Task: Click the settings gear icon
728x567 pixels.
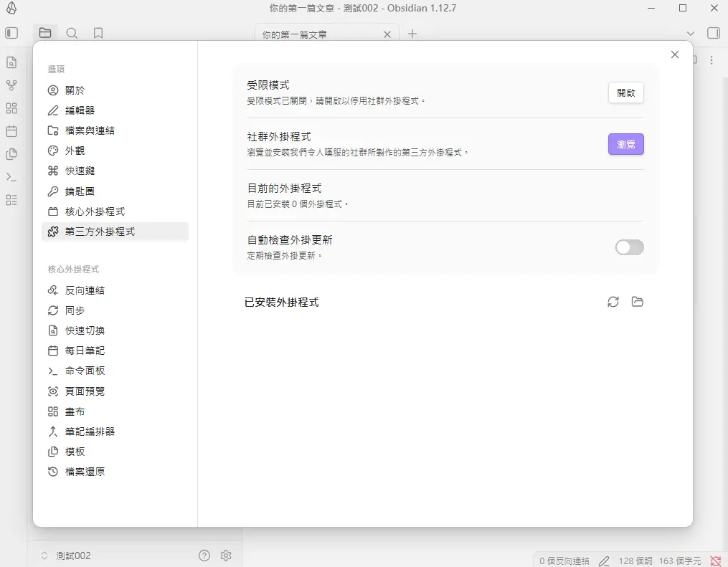Action: [226, 556]
